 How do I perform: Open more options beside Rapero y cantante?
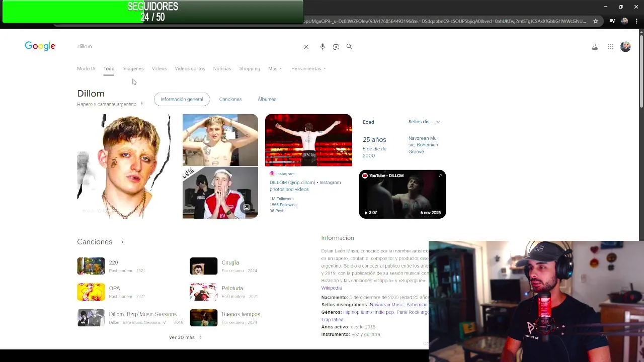(x=142, y=104)
